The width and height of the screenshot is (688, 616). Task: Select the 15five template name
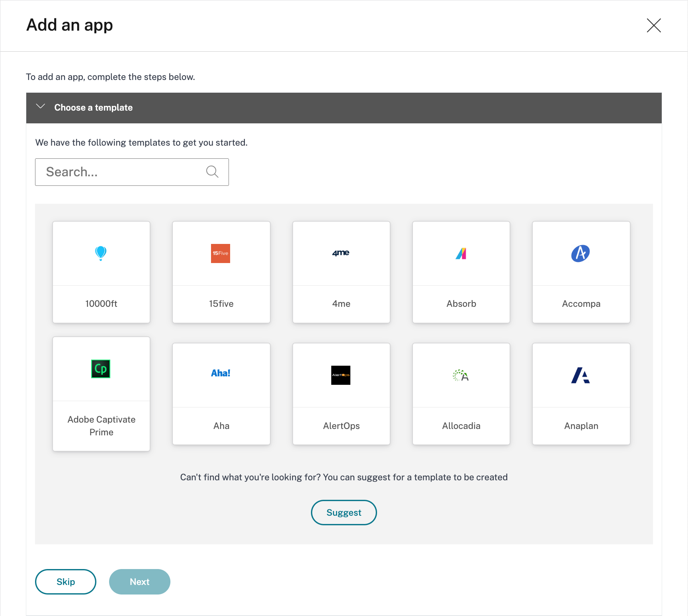click(x=221, y=304)
